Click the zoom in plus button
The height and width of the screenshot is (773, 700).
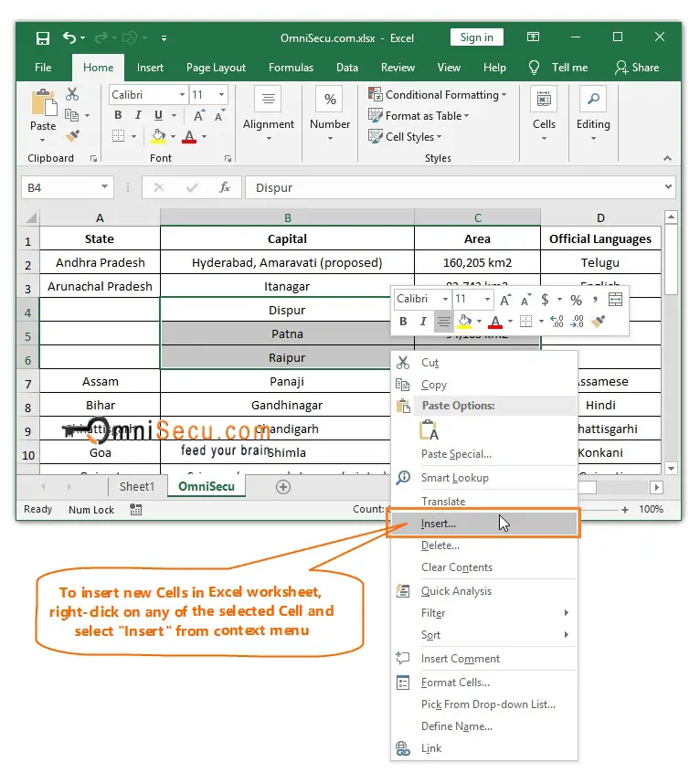pos(624,510)
